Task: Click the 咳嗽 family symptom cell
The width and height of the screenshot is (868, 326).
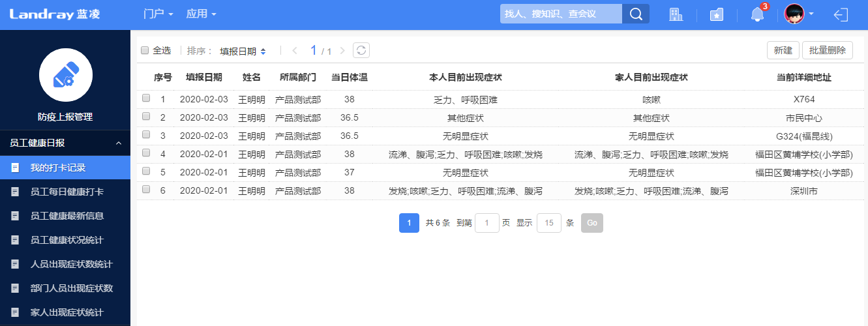Action: [x=651, y=100]
